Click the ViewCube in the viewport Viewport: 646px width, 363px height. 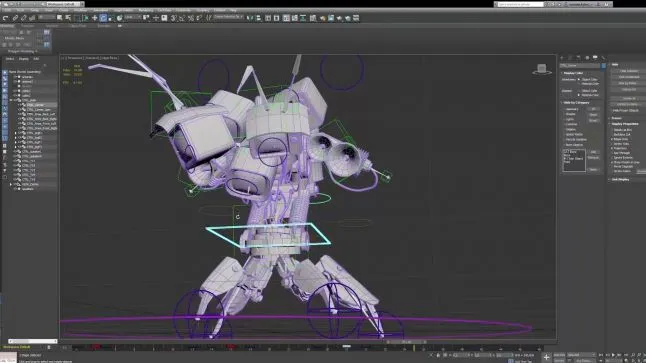tap(542, 69)
